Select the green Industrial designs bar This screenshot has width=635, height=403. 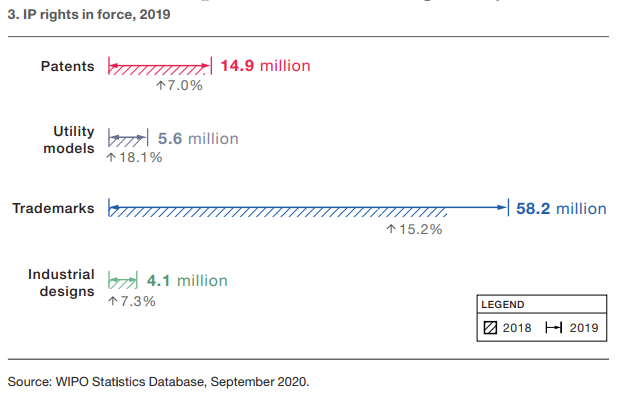119,282
